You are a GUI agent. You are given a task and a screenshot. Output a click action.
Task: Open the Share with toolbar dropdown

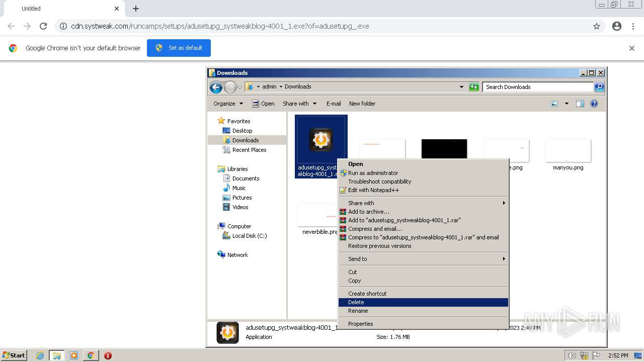[x=300, y=104]
